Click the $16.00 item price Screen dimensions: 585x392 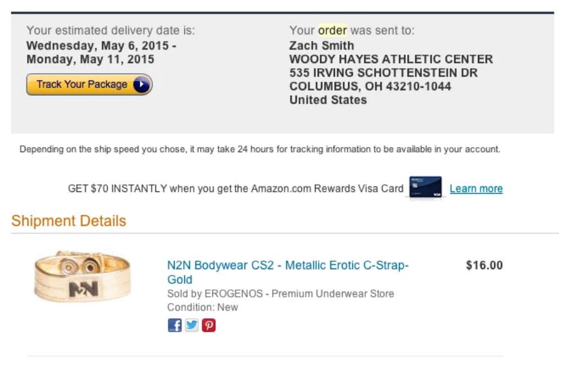pyautogui.click(x=484, y=266)
